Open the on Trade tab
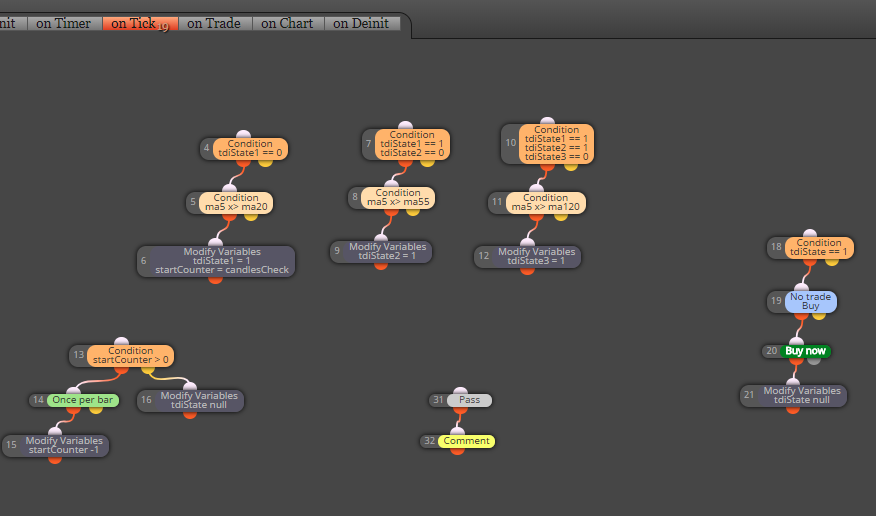 pyautogui.click(x=214, y=23)
